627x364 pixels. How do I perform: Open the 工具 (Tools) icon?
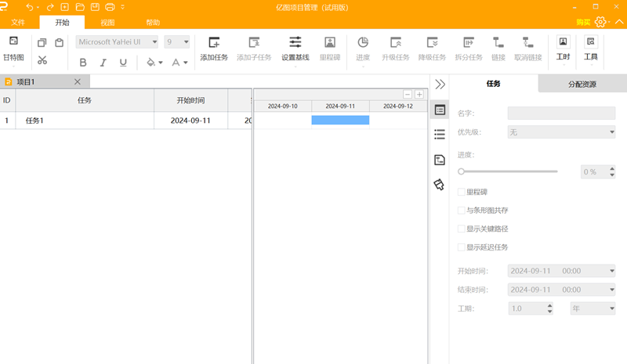coord(591,43)
